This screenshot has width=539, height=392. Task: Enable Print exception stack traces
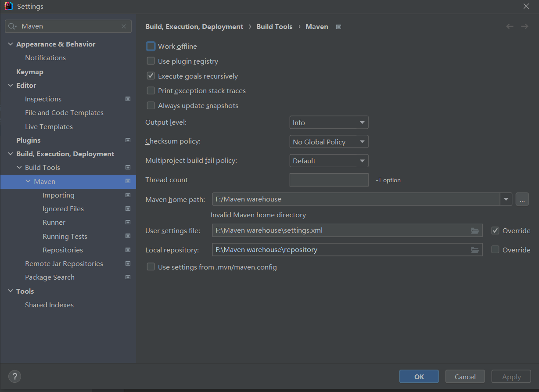tap(151, 90)
